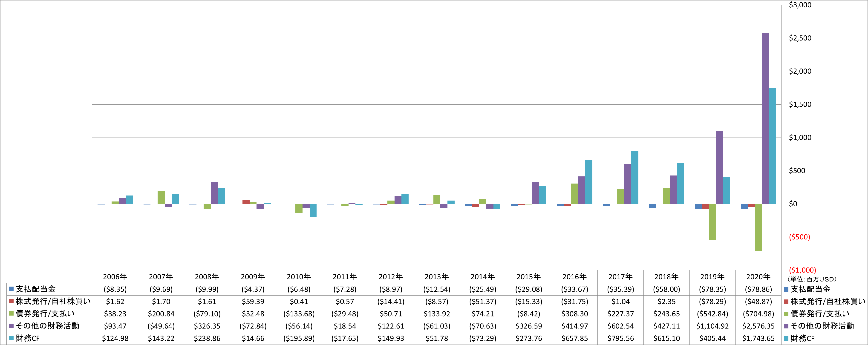
Task: Select the 2018年 column header
Action: tap(666, 277)
